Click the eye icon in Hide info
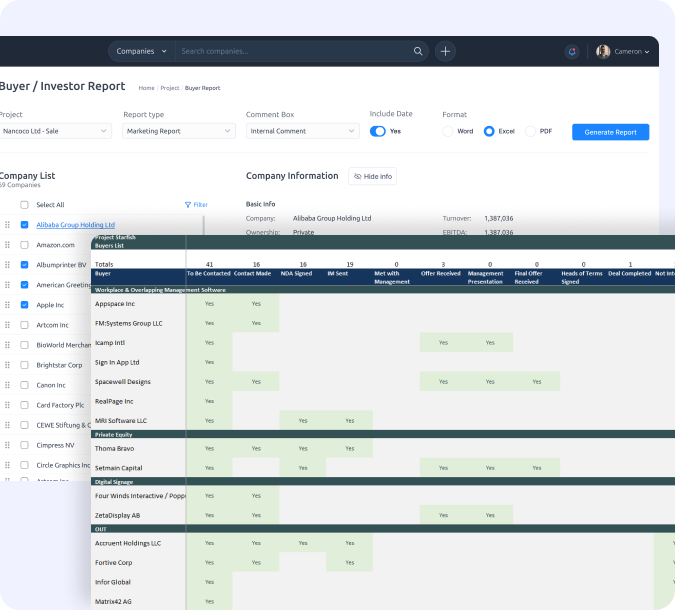675x610 pixels. pos(358,176)
